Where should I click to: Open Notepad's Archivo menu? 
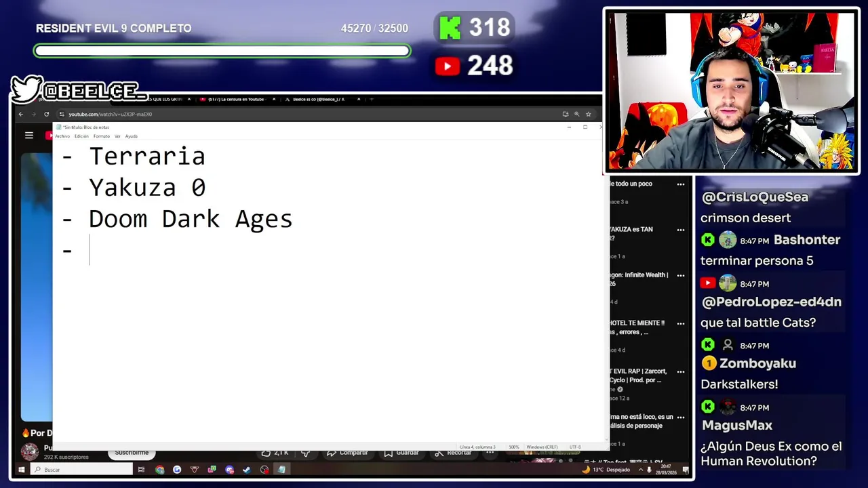[x=62, y=136]
